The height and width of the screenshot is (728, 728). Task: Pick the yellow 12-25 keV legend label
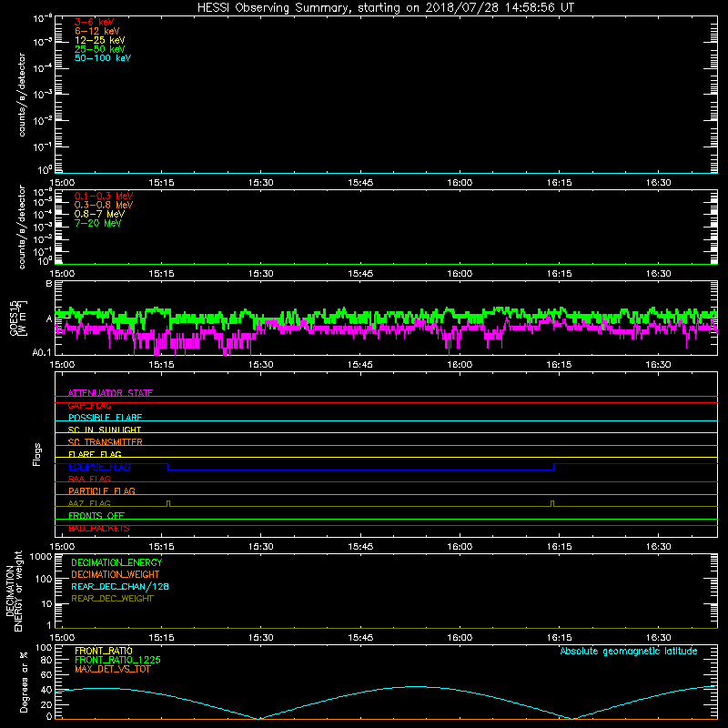pos(100,40)
